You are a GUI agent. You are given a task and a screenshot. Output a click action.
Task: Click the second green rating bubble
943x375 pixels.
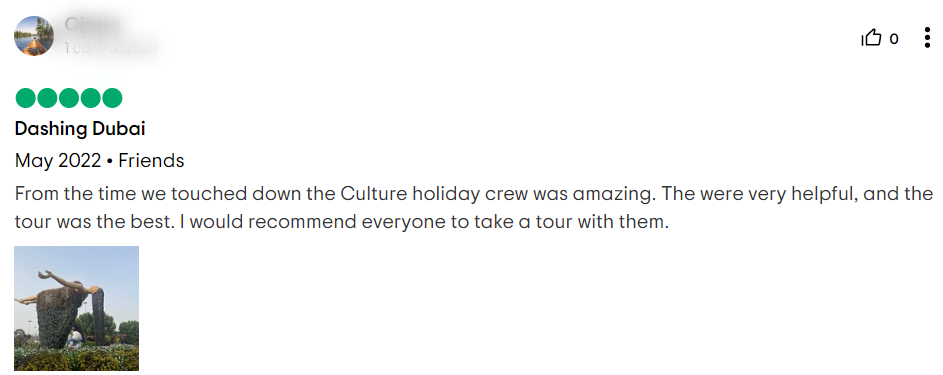(x=47, y=98)
